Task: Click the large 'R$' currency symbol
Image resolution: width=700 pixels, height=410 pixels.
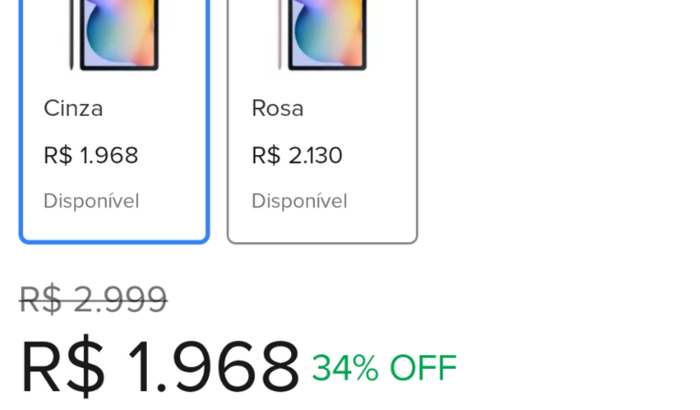Action: pos(62,367)
